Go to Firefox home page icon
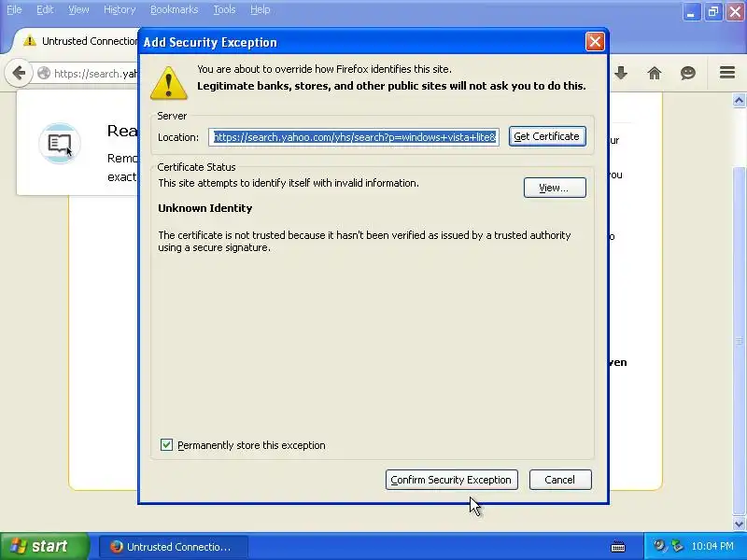Viewport: 747px width, 560px height. 655,73
